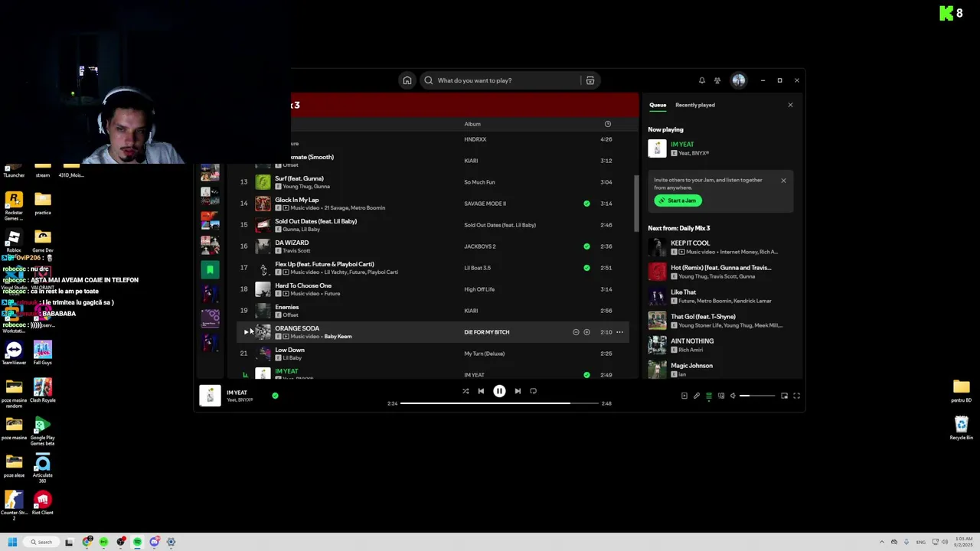Add ORANGE SODA to Liked Songs
The height and width of the screenshot is (551, 980).
586,332
